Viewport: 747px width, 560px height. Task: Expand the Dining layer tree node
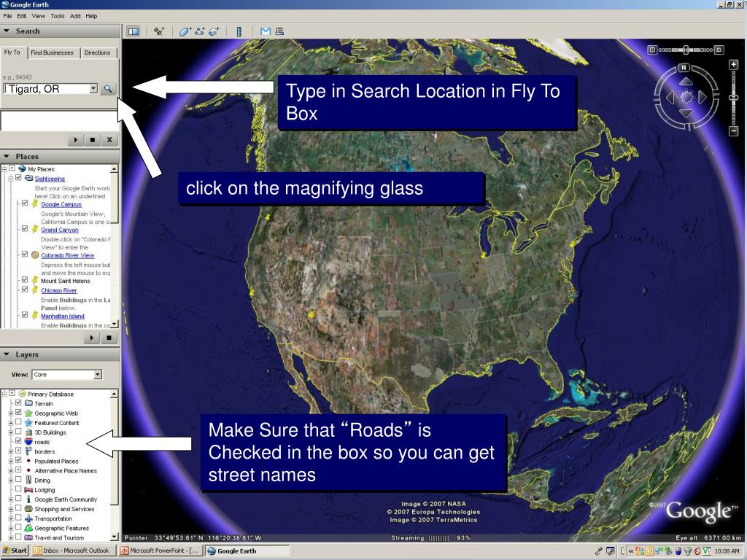click(10, 480)
